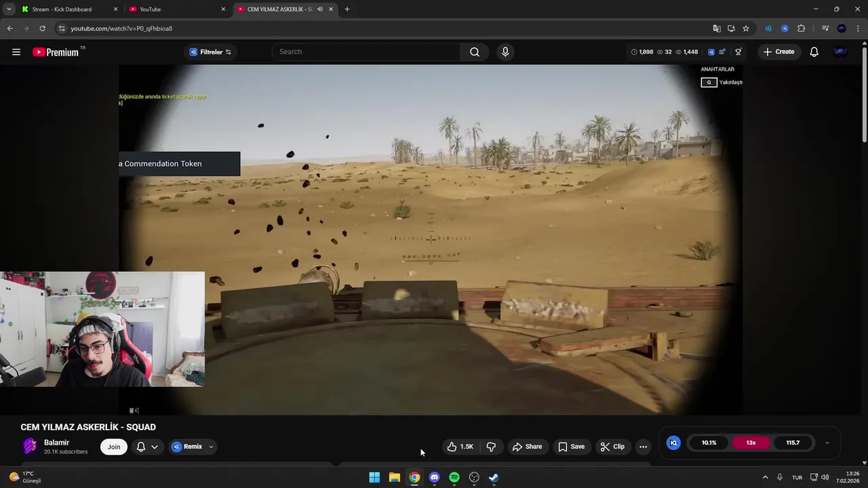Click the page vertical scrollbar

point(864,94)
